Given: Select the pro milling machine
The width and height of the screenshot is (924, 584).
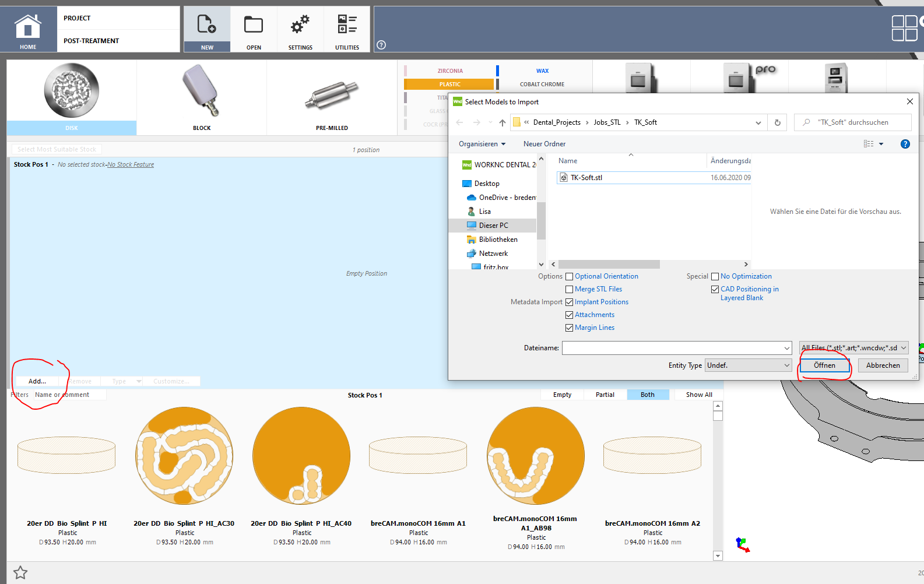Looking at the screenshot, I should coord(749,77).
